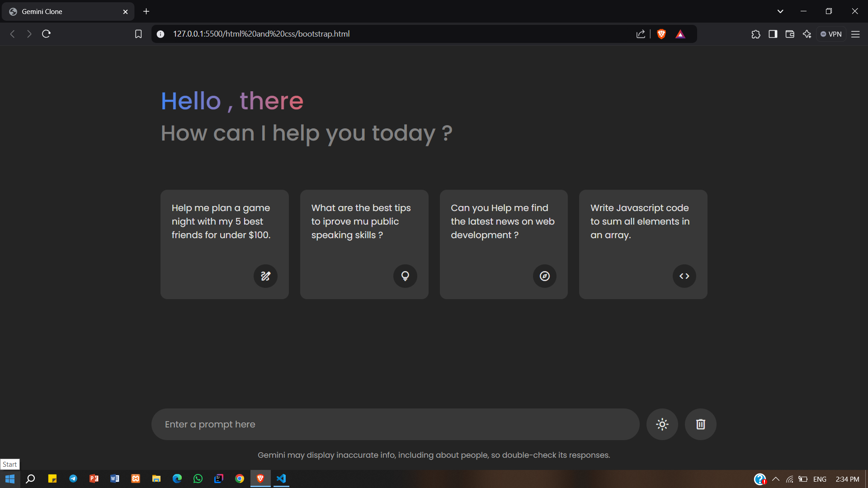Click the compass icon on web development card

coord(545,276)
